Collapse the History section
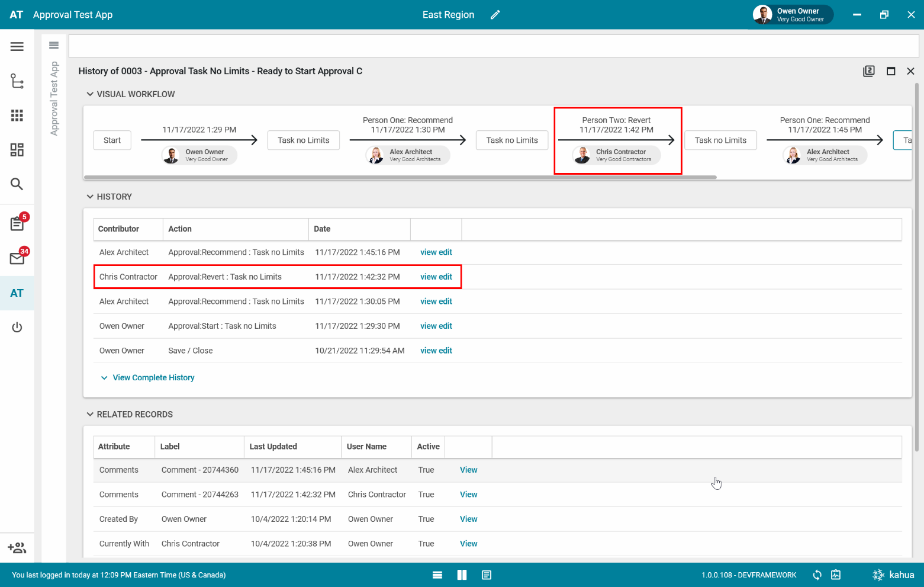The width and height of the screenshot is (924, 587). click(90, 197)
